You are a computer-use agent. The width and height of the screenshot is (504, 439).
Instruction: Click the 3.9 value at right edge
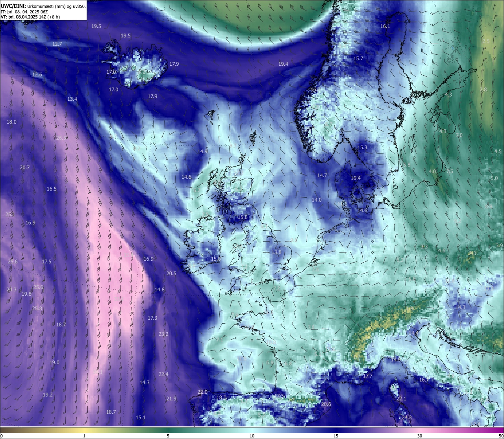(x=499, y=245)
